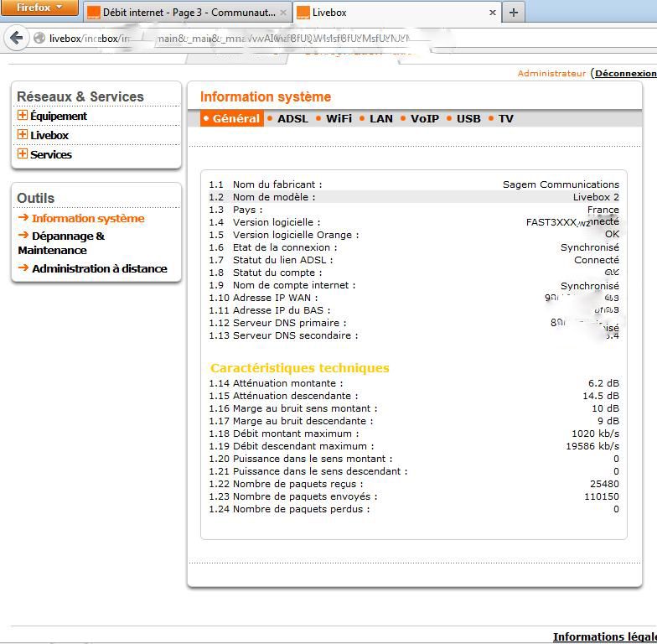Click the 110150 packets sent value

pyautogui.click(x=602, y=496)
